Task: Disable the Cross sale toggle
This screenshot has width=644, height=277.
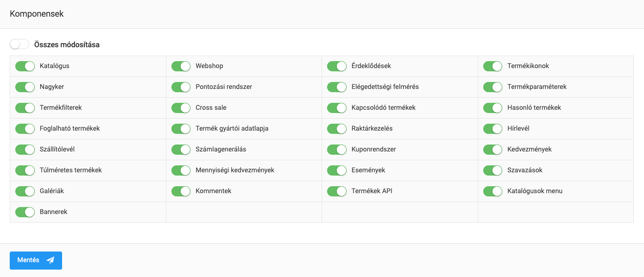Action: [181, 108]
